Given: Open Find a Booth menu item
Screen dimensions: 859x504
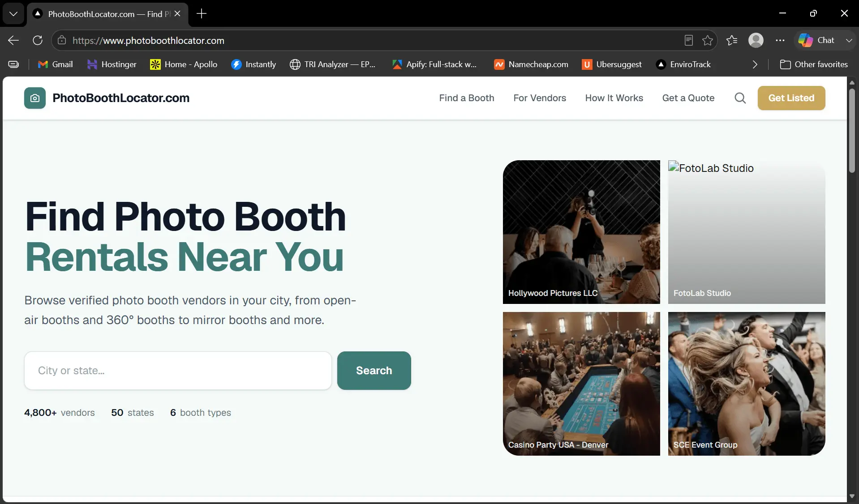Looking at the screenshot, I should [x=467, y=98].
